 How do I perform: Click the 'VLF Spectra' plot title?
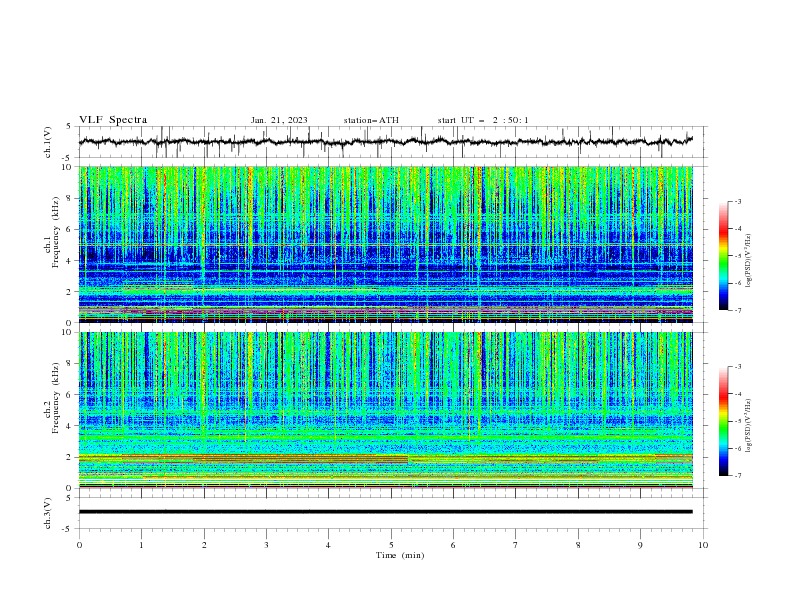tap(113, 120)
